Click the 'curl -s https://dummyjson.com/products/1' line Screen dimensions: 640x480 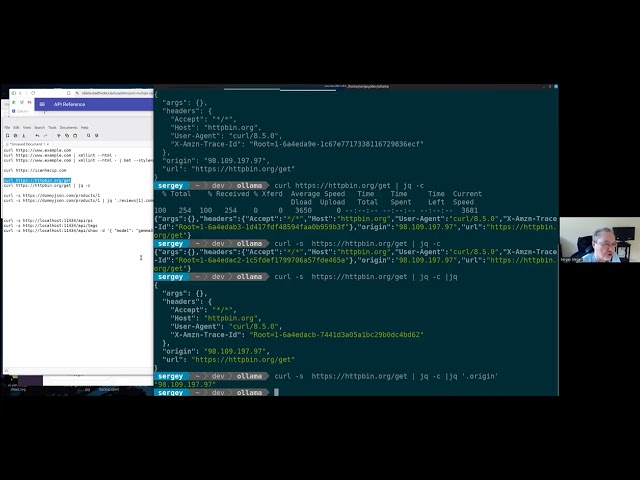[52, 196]
